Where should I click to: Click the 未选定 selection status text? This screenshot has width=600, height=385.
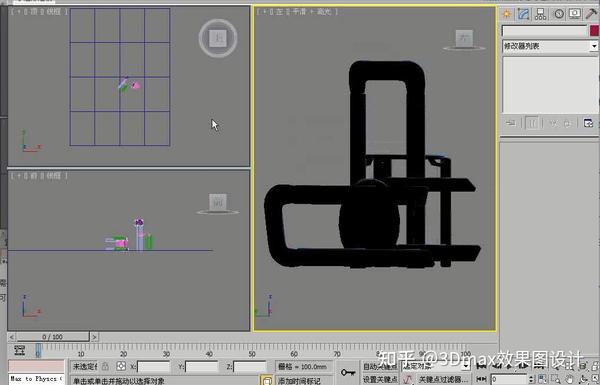(x=85, y=367)
